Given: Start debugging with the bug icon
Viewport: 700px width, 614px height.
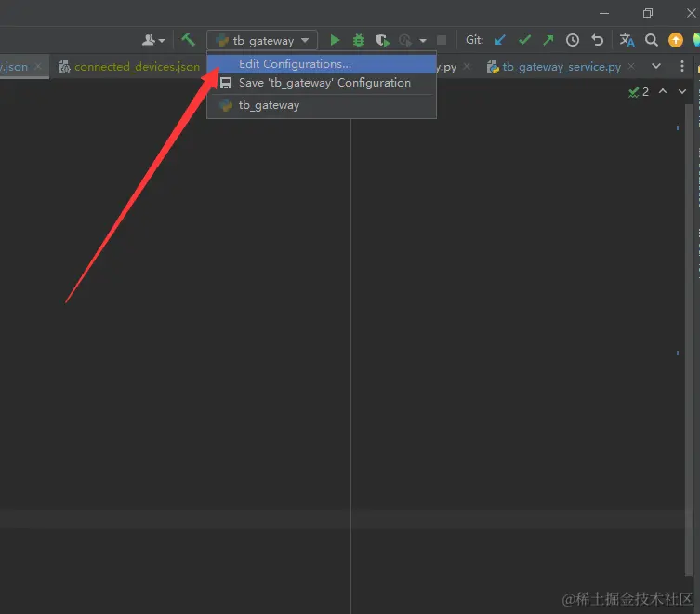Looking at the screenshot, I should (359, 40).
